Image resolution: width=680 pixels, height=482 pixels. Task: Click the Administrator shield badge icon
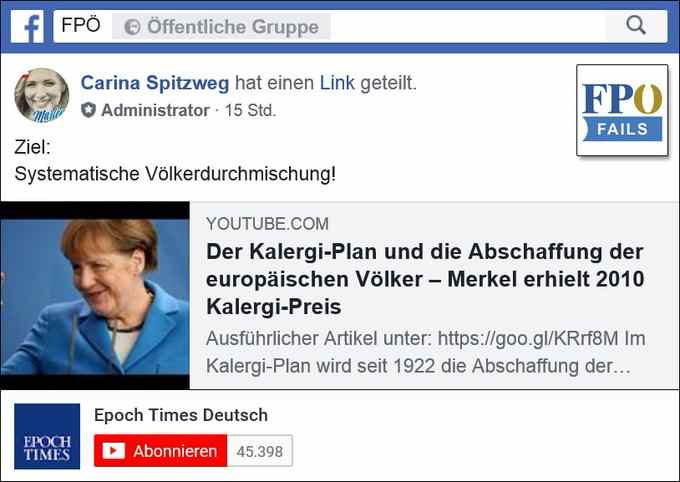[88, 110]
